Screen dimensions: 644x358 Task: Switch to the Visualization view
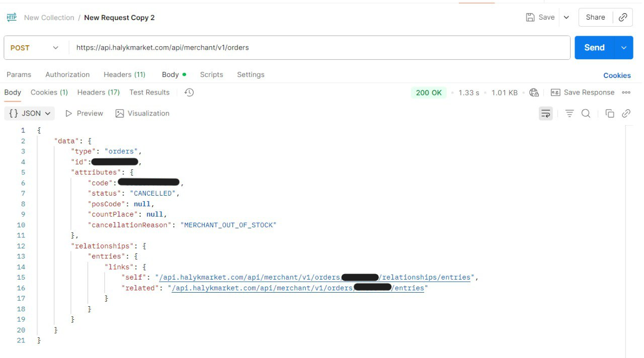click(142, 114)
